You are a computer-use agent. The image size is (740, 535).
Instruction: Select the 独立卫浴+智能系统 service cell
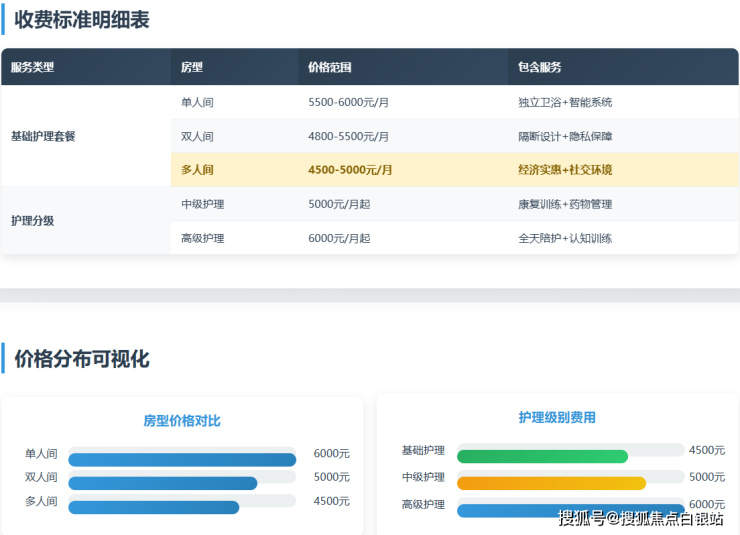[x=565, y=102]
